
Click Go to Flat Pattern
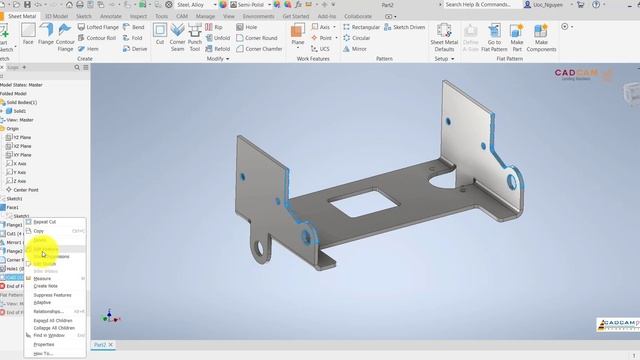click(494, 37)
